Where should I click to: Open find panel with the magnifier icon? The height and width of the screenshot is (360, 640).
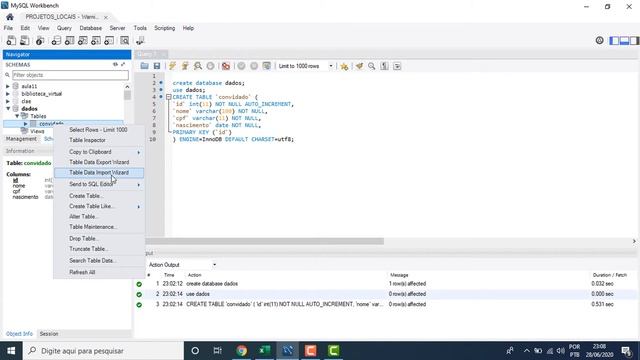(x=371, y=66)
